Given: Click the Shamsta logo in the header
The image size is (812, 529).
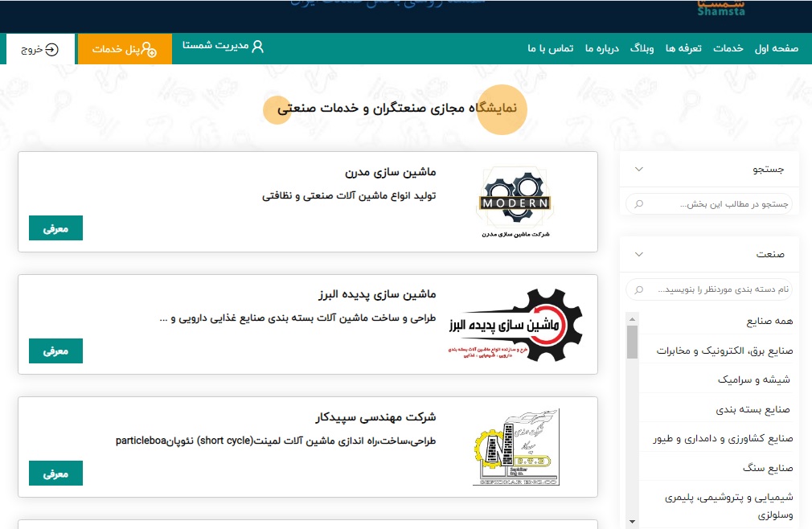Looking at the screenshot, I should (x=721, y=8).
